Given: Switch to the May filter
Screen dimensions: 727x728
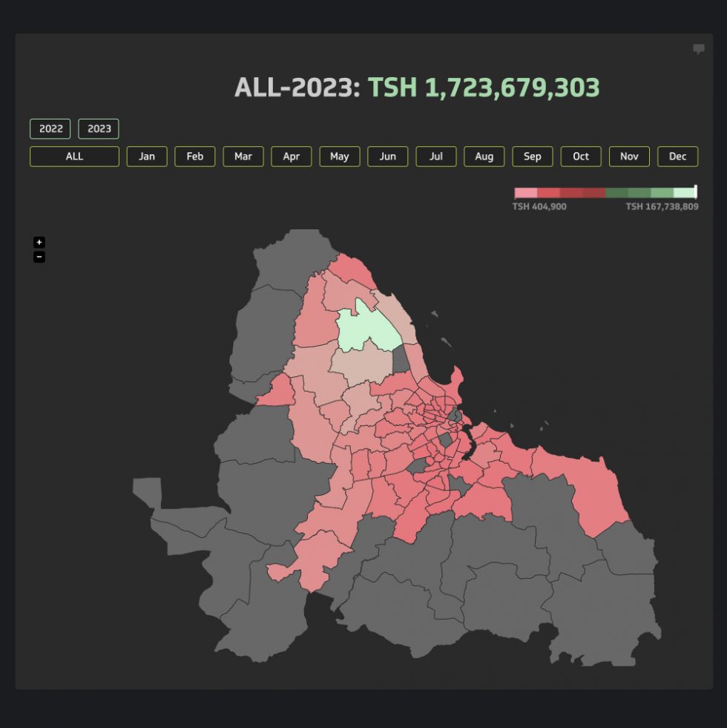Looking at the screenshot, I should 340,157.
